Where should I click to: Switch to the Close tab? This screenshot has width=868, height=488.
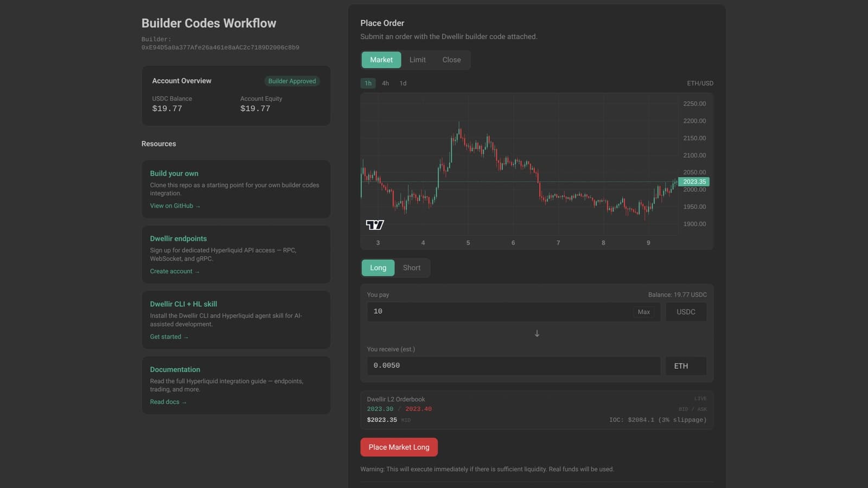tap(451, 60)
